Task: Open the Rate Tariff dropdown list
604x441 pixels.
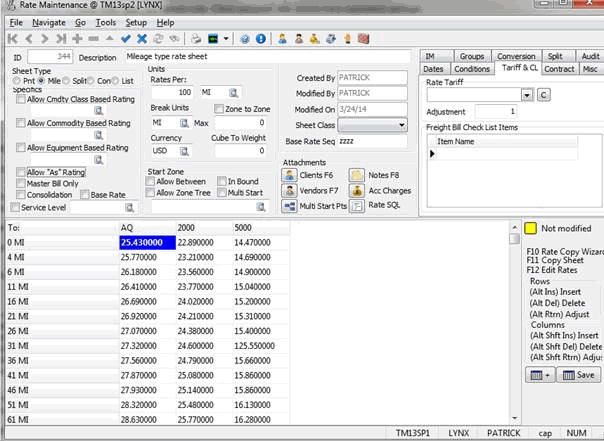Action: [x=527, y=95]
